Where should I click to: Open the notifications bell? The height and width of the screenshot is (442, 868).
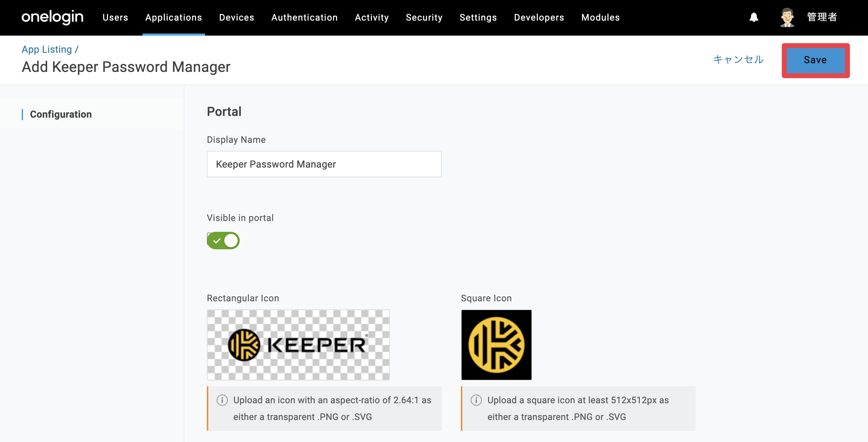754,17
